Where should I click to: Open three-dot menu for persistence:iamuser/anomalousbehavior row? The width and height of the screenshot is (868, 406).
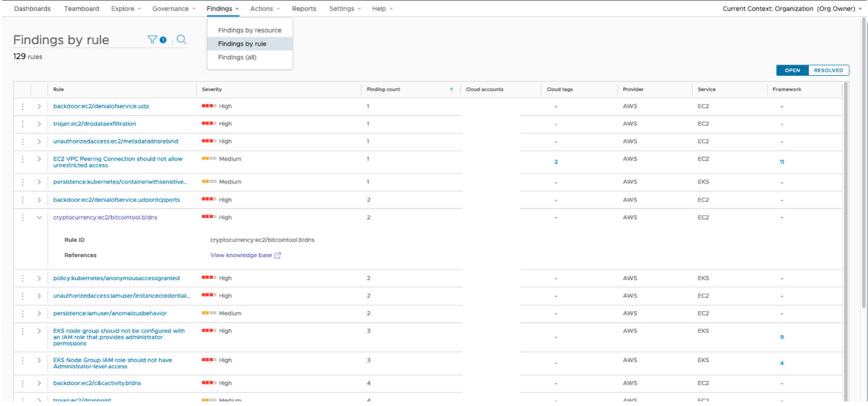[x=22, y=314]
